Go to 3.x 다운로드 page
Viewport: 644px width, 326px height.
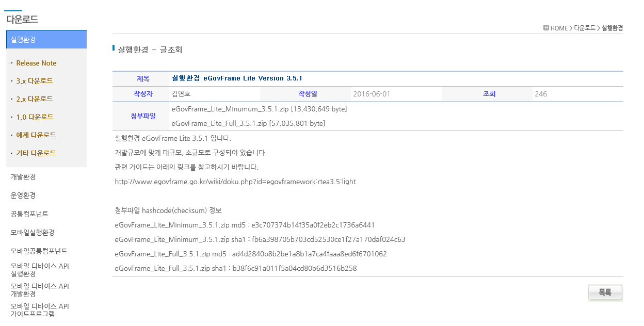coord(35,81)
